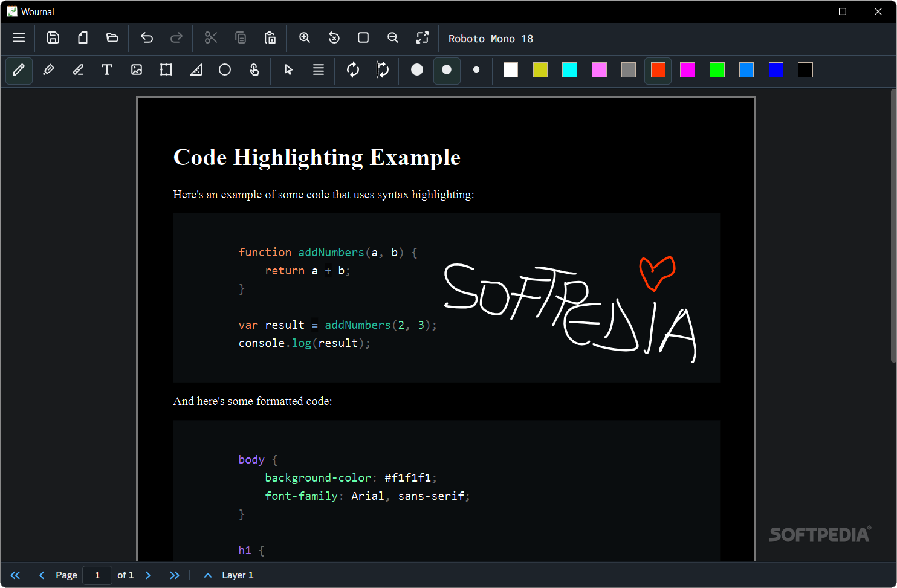Minimize the Wournal window

[808, 11]
